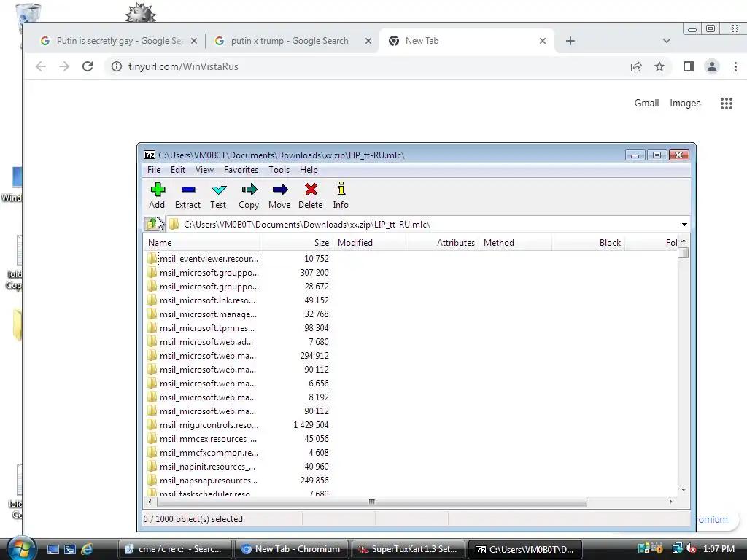This screenshot has width=747, height=560.
Task: Close the 'putin x trump' tab
Action: 368,41
